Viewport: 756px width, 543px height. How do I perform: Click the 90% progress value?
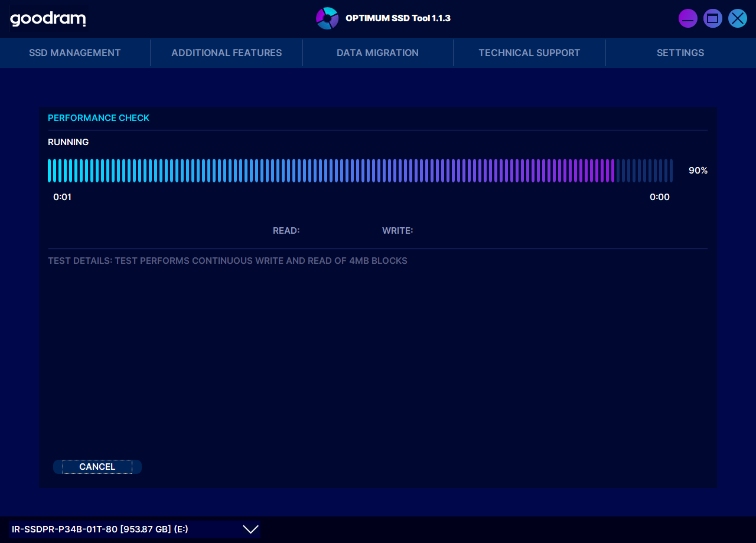[698, 171]
